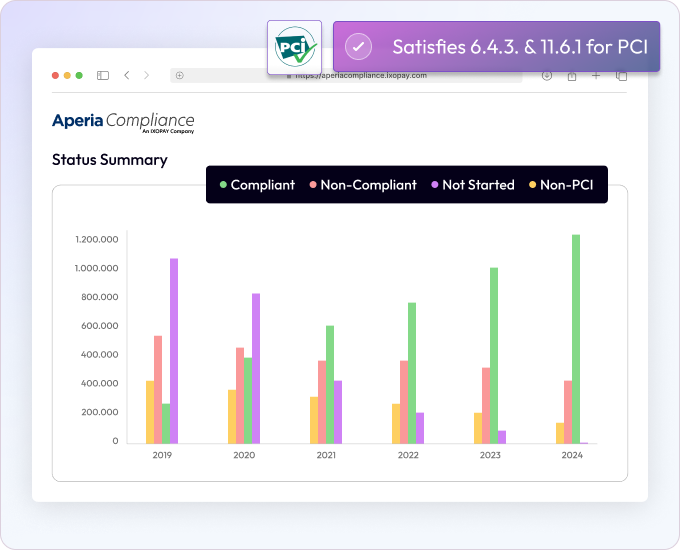The image size is (680, 550).
Task: Toggle the Non-Compliant legend series
Action: pyautogui.click(x=362, y=185)
